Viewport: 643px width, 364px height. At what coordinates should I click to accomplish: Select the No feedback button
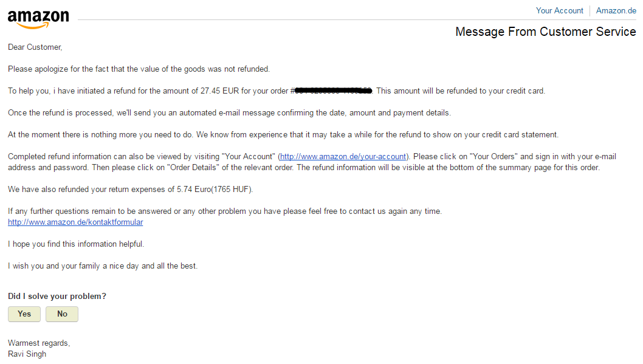point(62,314)
